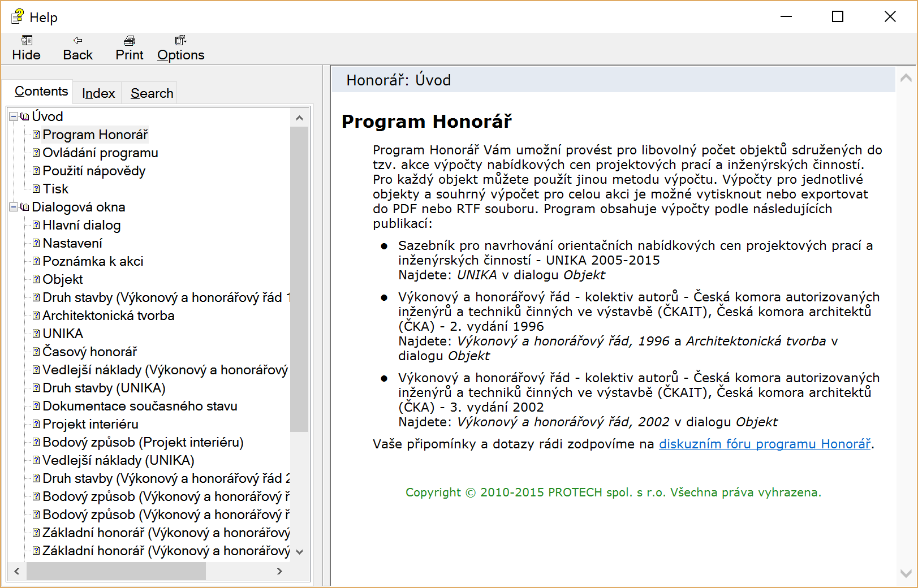The width and height of the screenshot is (918, 588).
Task: Open the Options toolbar menu
Action: (180, 41)
